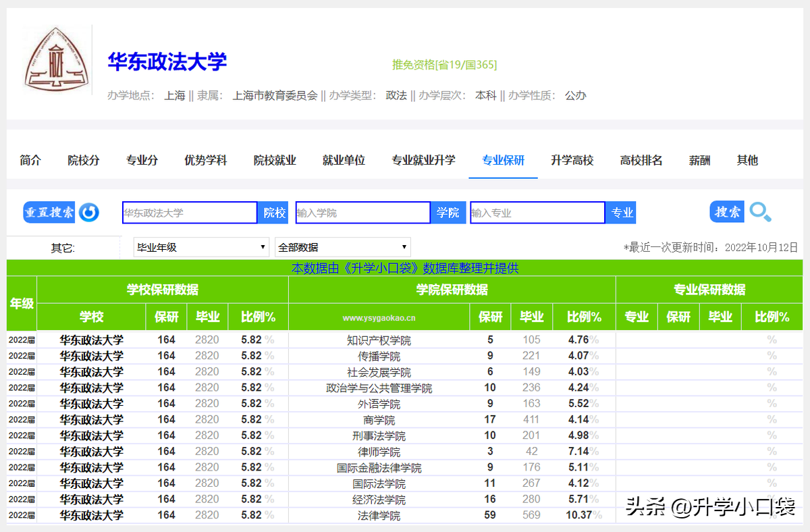
Task: Click the 推免资格[省19/国365] text
Action: [445, 65]
